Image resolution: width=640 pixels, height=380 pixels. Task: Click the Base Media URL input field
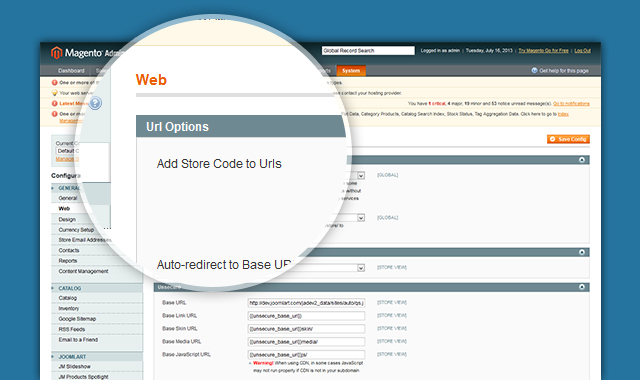[x=306, y=342]
